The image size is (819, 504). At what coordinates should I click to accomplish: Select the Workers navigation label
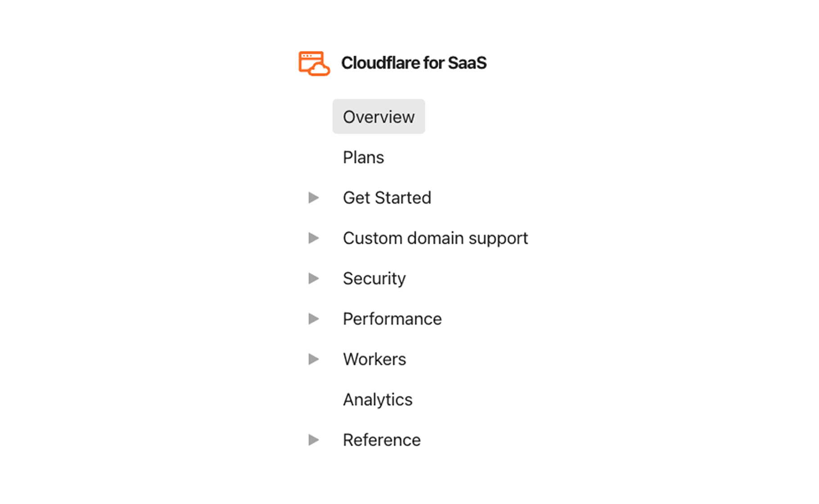[374, 359]
